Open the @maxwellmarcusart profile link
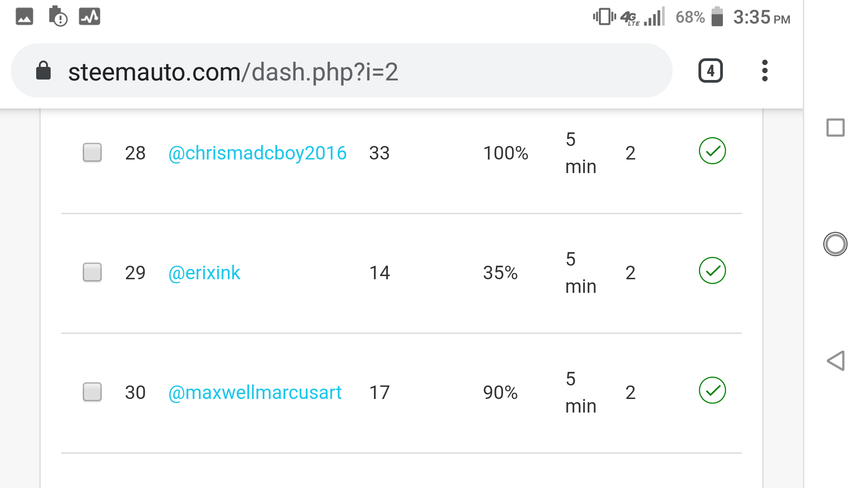868x488 pixels. (x=255, y=393)
